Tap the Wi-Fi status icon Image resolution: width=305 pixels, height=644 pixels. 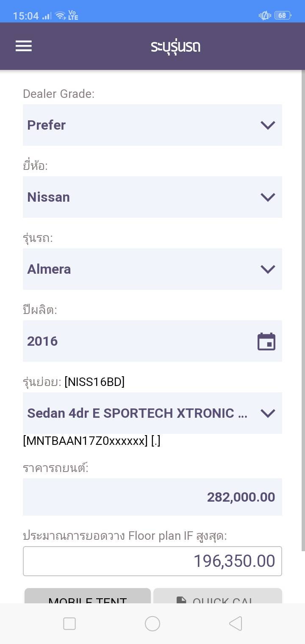click(x=61, y=16)
